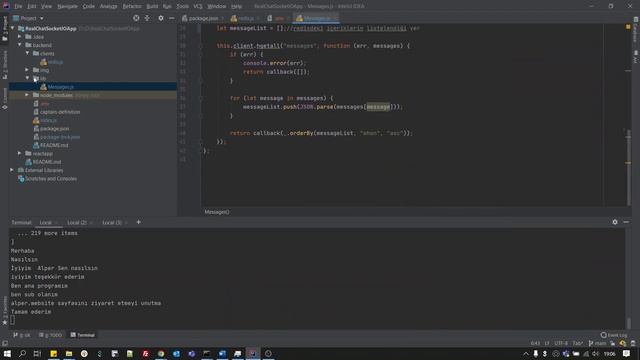
Task: Expand the External Libraries node
Action: 12,170
